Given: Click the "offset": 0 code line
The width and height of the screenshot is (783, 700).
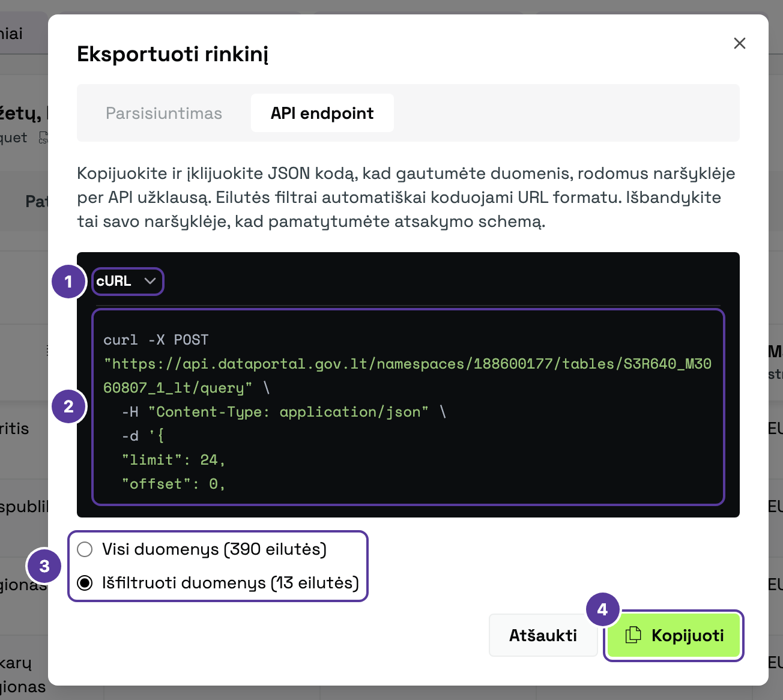Looking at the screenshot, I should pos(174,484).
